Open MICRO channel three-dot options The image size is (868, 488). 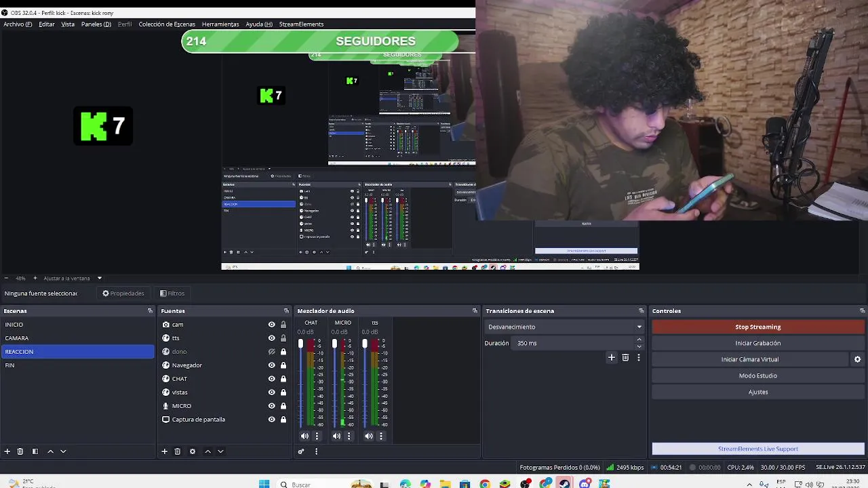[349, 436]
